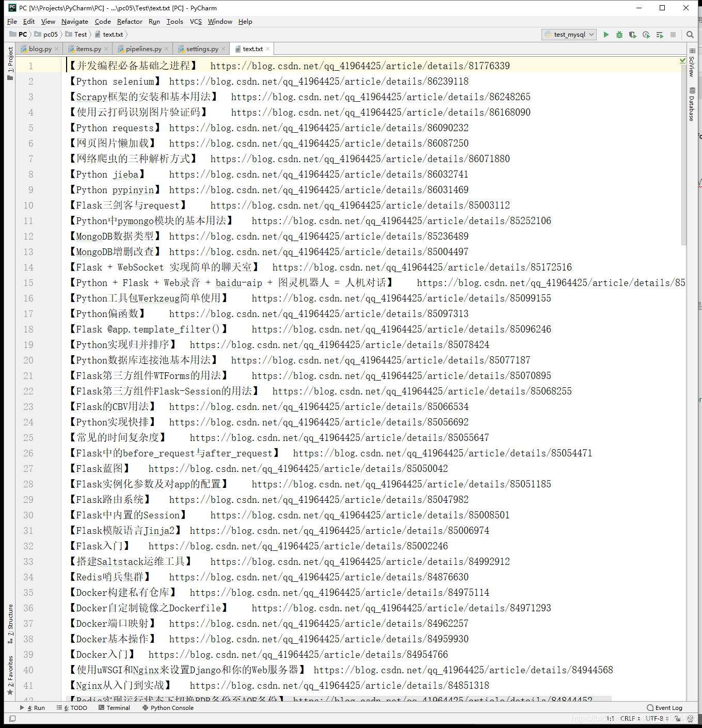Image resolution: width=702 pixels, height=728 pixels.
Task: Toggle the Database tool window
Action: 692,104
